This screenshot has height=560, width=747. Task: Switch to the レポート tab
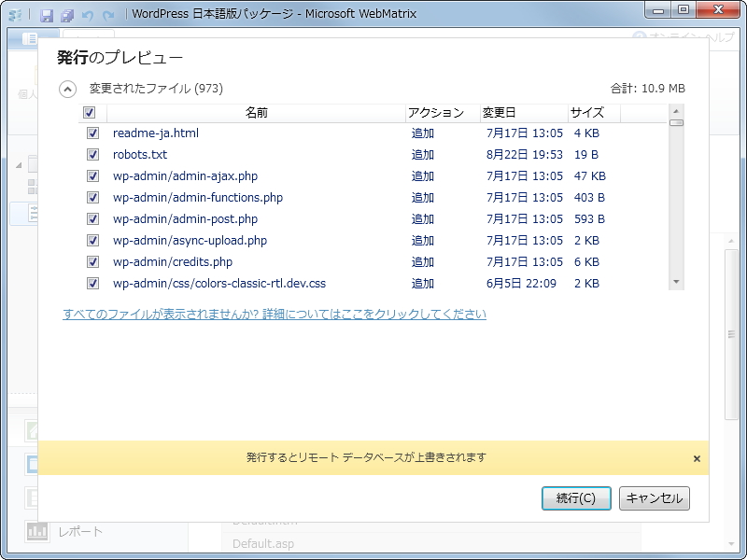click(84, 532)
